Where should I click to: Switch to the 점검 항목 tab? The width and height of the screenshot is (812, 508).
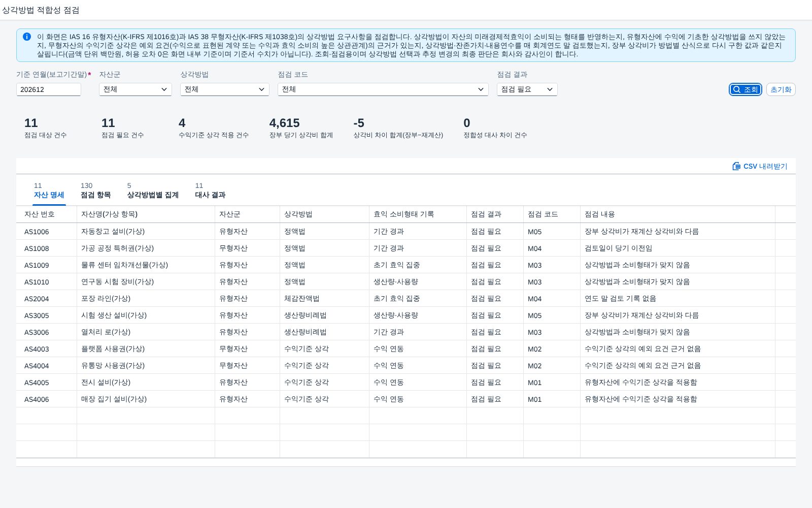tap(95, 190)
